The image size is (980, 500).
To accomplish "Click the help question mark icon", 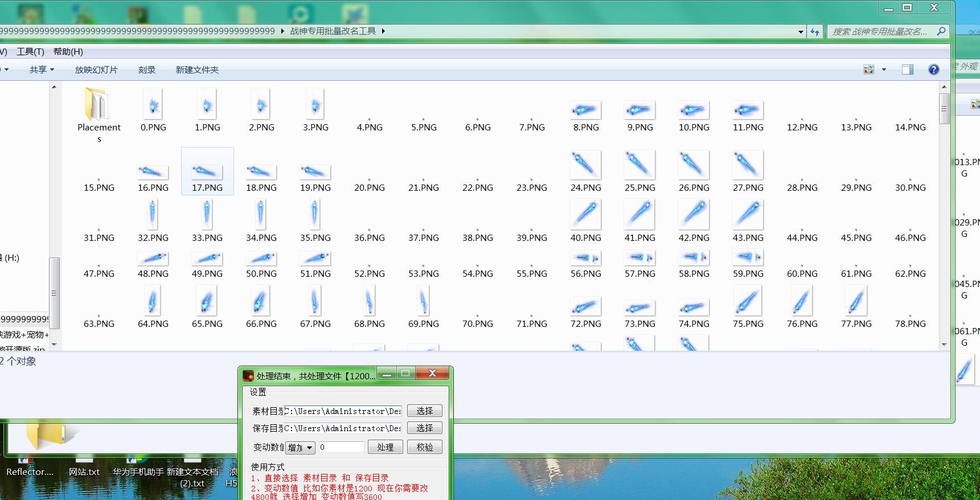I will point(933,69).
